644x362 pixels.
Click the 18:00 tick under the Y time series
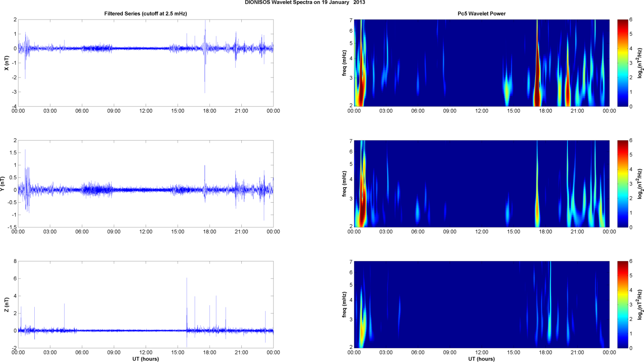click(210, 232)
